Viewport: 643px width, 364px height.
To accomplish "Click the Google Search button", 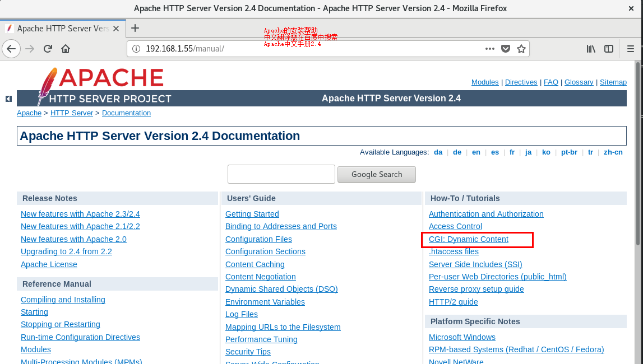I will coord(377,174).
